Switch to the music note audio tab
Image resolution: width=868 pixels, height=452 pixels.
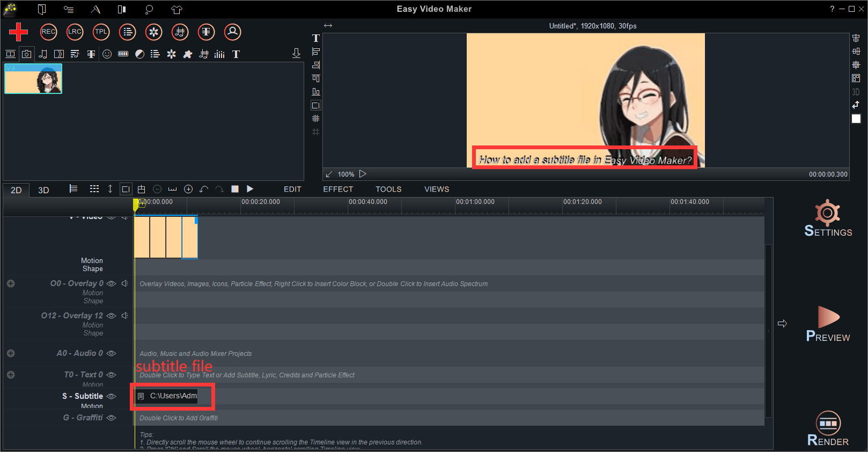point(43,54)
